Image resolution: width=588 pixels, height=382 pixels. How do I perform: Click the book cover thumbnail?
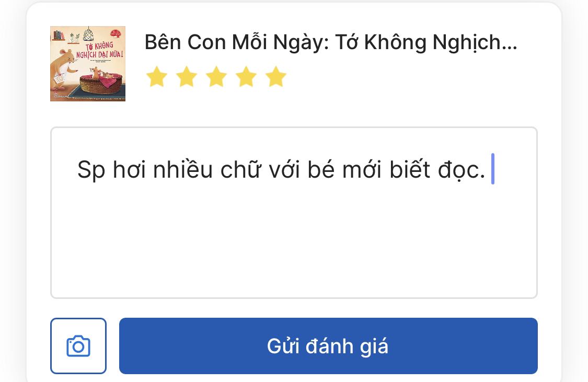point(88,63)
